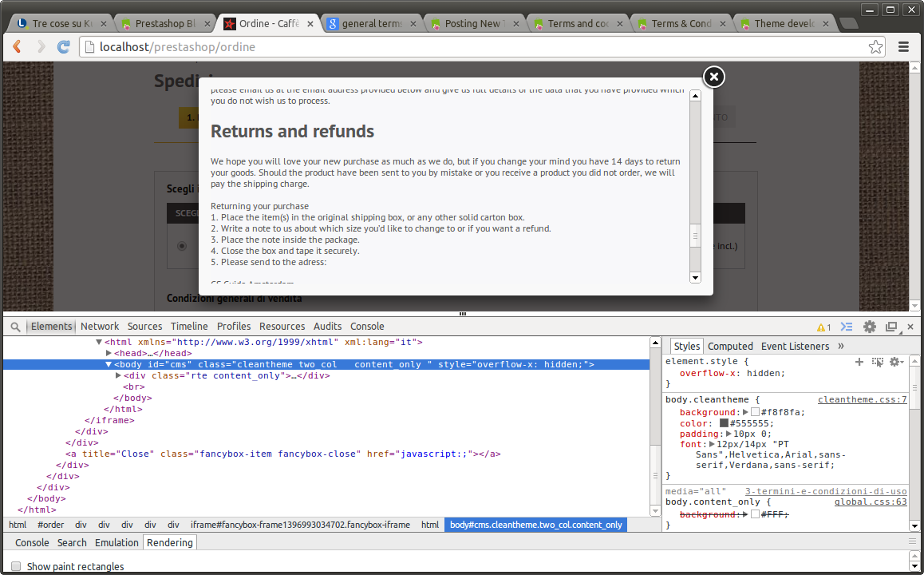
Task: Expand the padding shorthand property
Action: pyautogui.click(x=729, y=434)
